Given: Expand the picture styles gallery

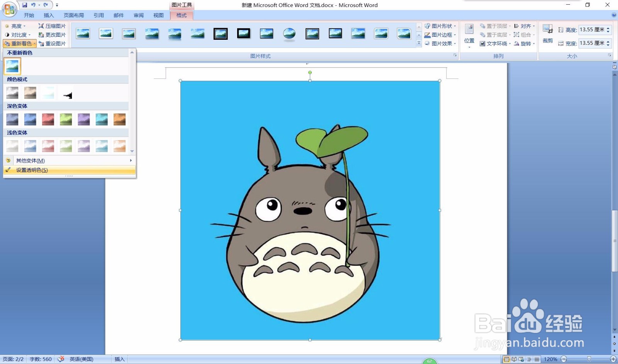Looking at the screenshot, I should (419, 44).
